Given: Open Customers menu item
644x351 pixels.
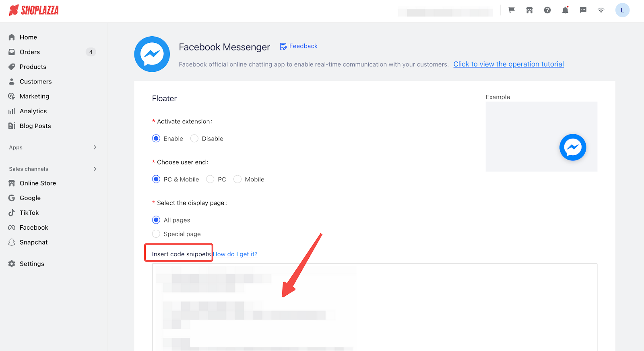Looking at the screenshot, I should pos(36,81).
